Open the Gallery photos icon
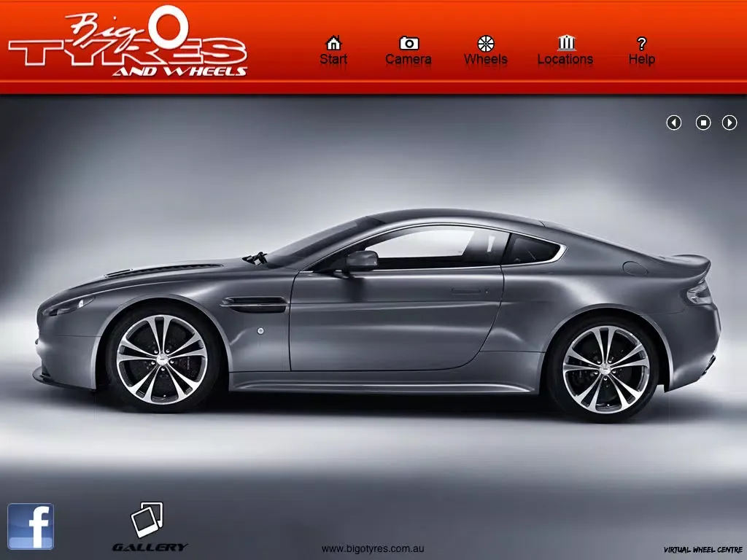747x560 pixels. 147,519
